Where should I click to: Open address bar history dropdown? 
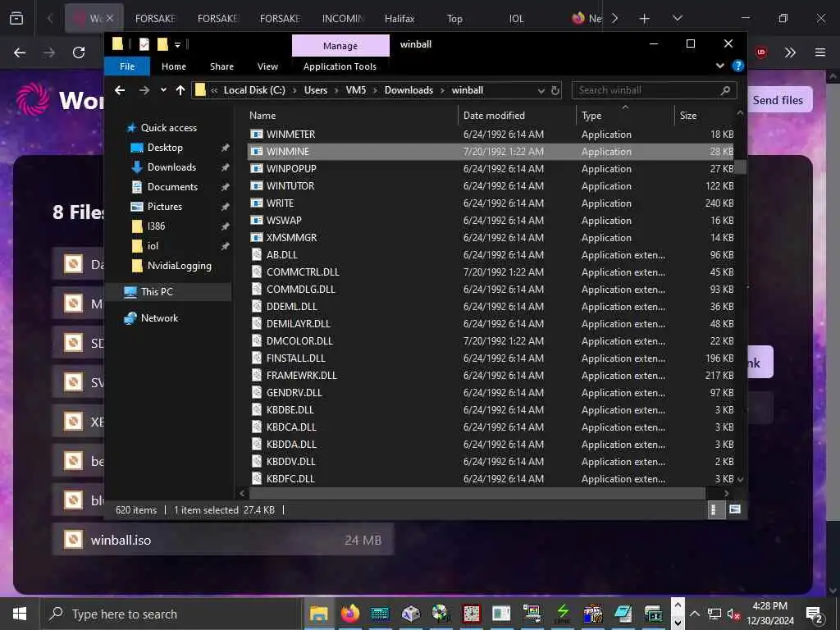541,90
